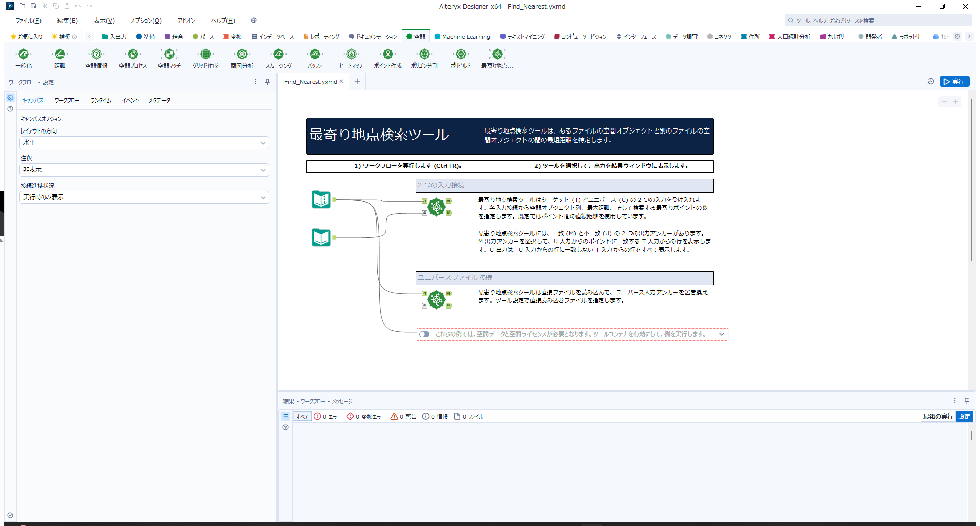The width and height of the screenshot is (980, 526).
Task: Click the 設定 button in results
Action: (964, 417)
